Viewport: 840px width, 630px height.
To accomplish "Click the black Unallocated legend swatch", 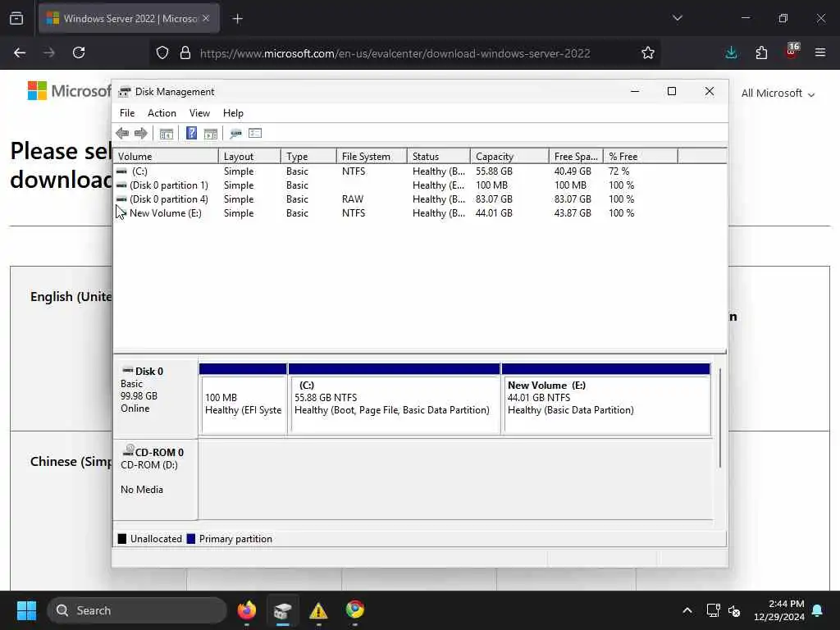I will 122,539.
